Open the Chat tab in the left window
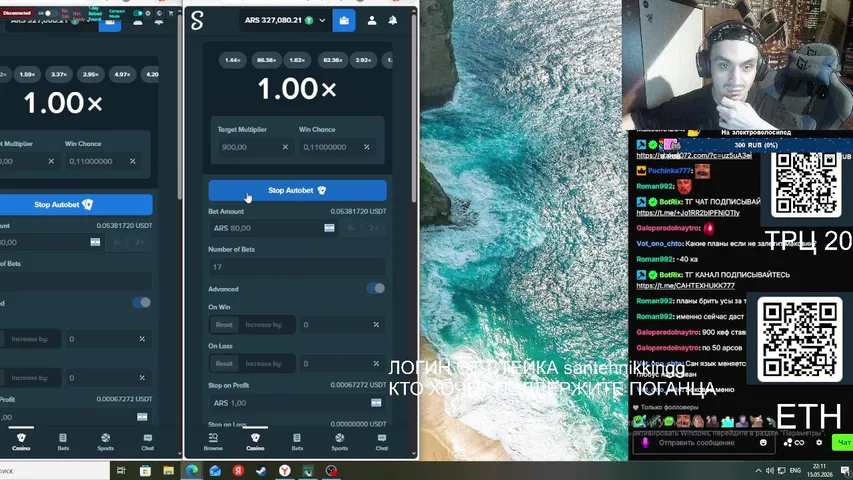 click(x=147, y=441)
